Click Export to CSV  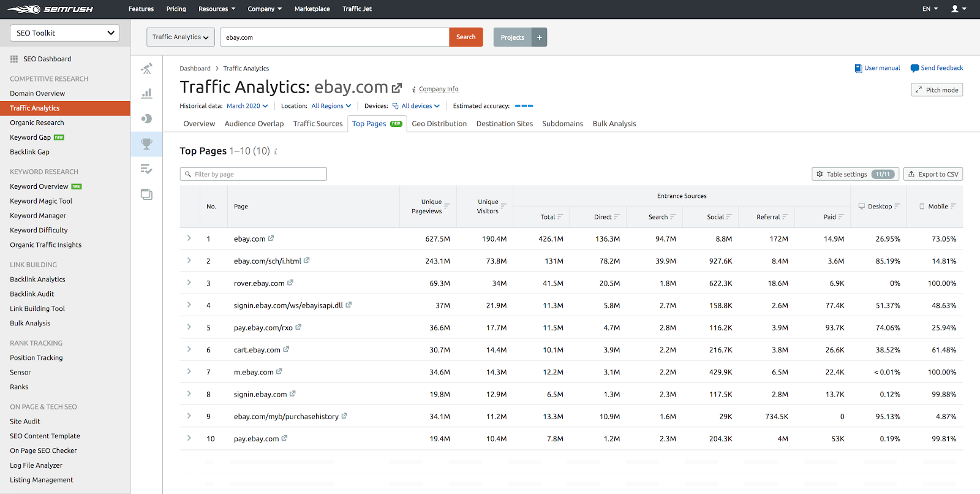click(x=933, y=174)
